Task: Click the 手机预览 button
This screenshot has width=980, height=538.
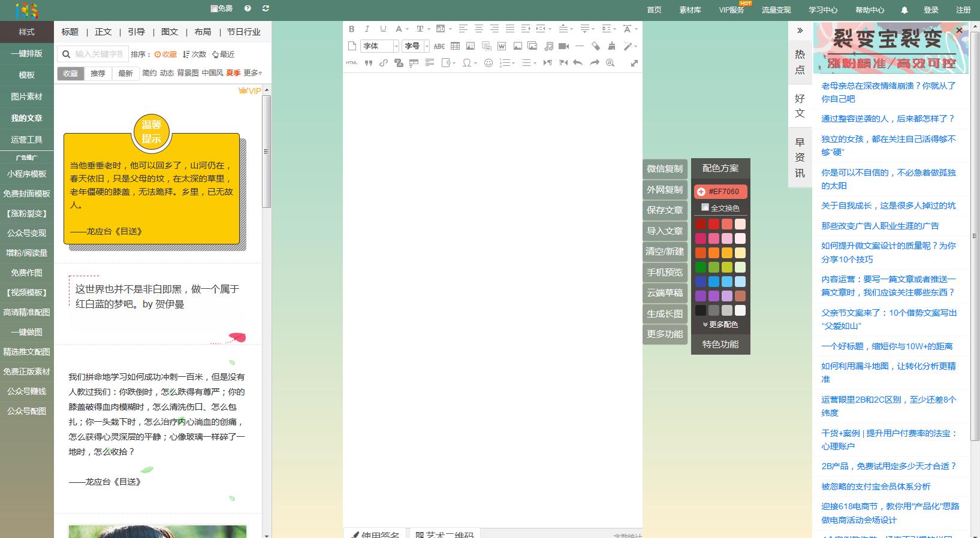Action: point(665,272)
